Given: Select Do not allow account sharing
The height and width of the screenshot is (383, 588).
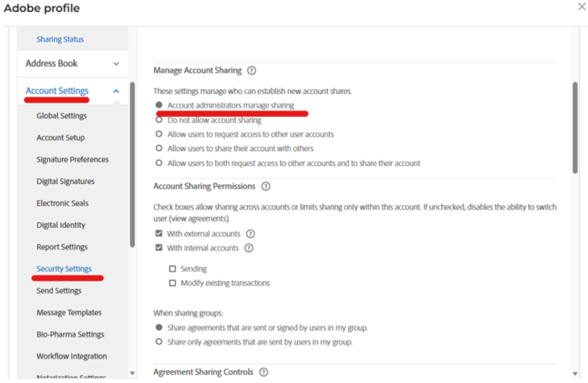Looking at the screenshot, I should coord(159,120).
